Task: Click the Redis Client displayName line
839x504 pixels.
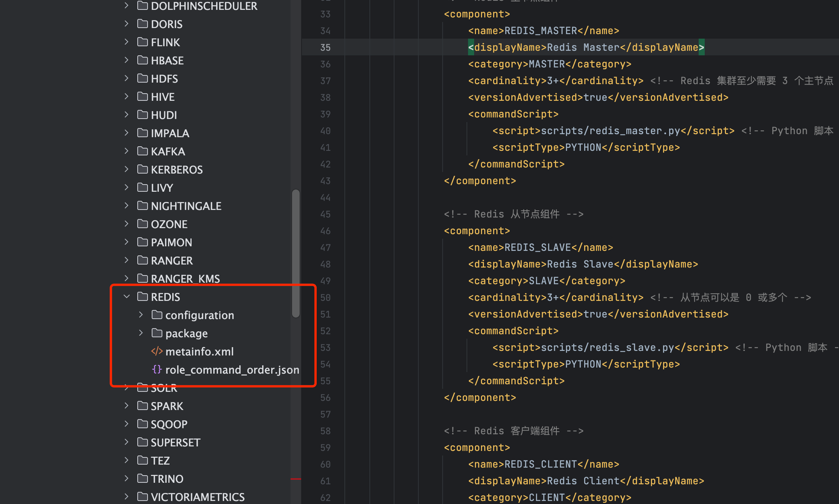Action: click(x=586, y=481)
